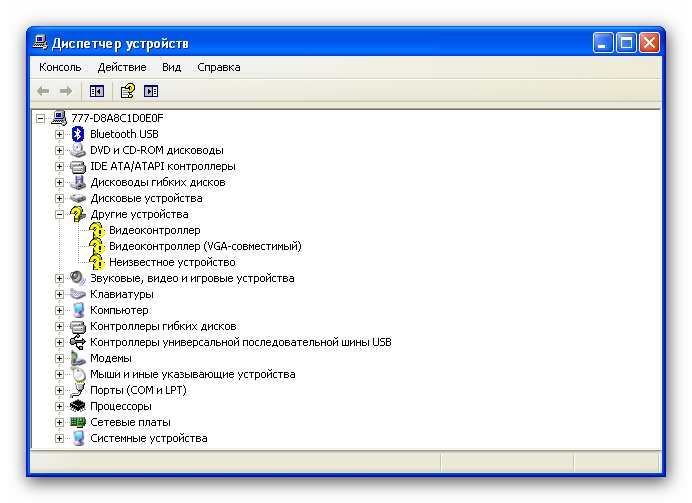This screenshot has width=692, height=503.
Task: Click the floppy disk drives icon
Action: pyautogui.click(x=78, y=182)
